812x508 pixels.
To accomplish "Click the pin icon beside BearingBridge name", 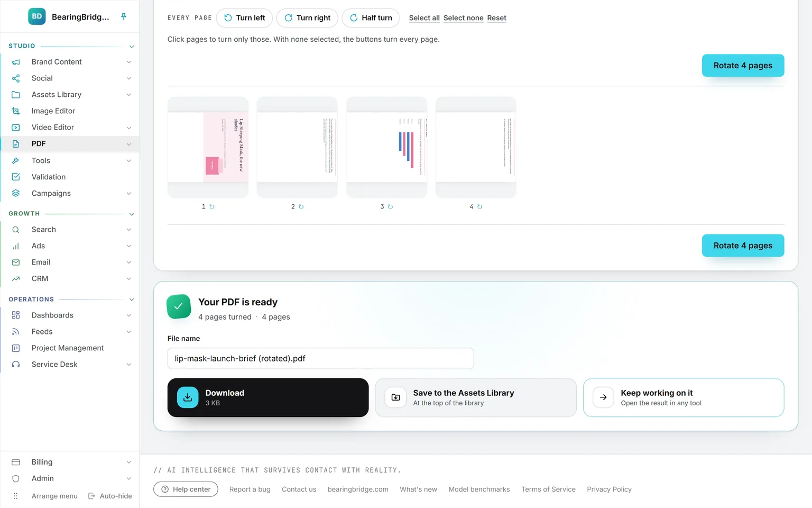I will click(x=124, y=16).
